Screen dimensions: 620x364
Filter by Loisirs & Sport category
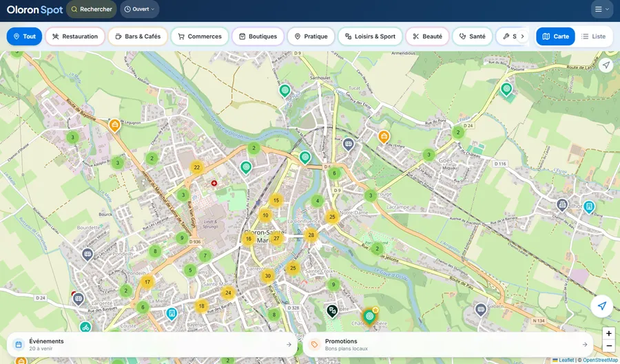tap(370, 36)
